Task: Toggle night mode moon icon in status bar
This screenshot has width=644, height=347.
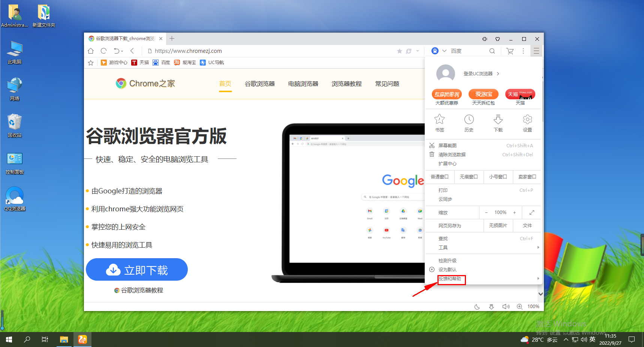Action: (477, 307)
